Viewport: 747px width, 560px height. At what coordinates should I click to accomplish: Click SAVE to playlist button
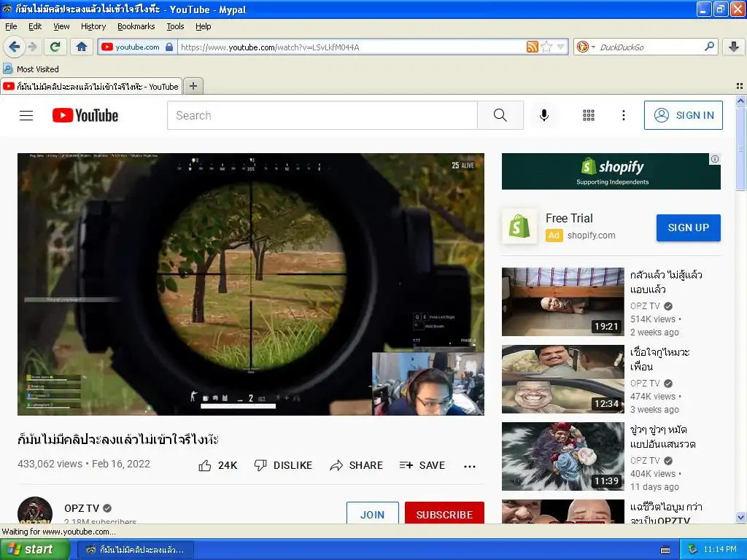(422, 465)
